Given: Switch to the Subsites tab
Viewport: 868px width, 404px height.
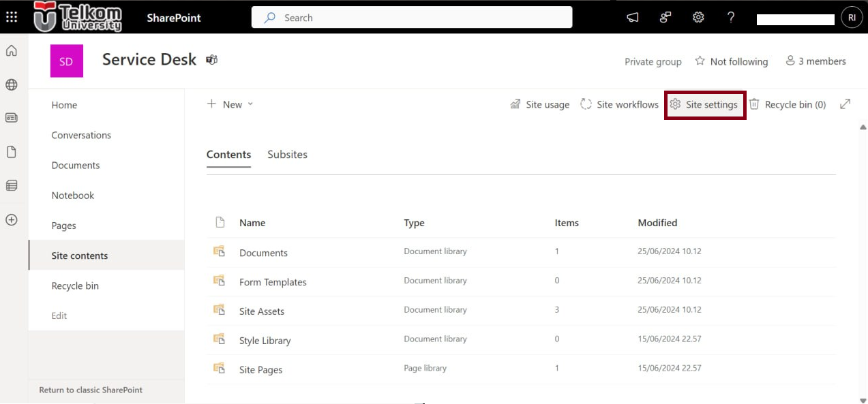Looking at the screenshot, I should coord(287,155).
